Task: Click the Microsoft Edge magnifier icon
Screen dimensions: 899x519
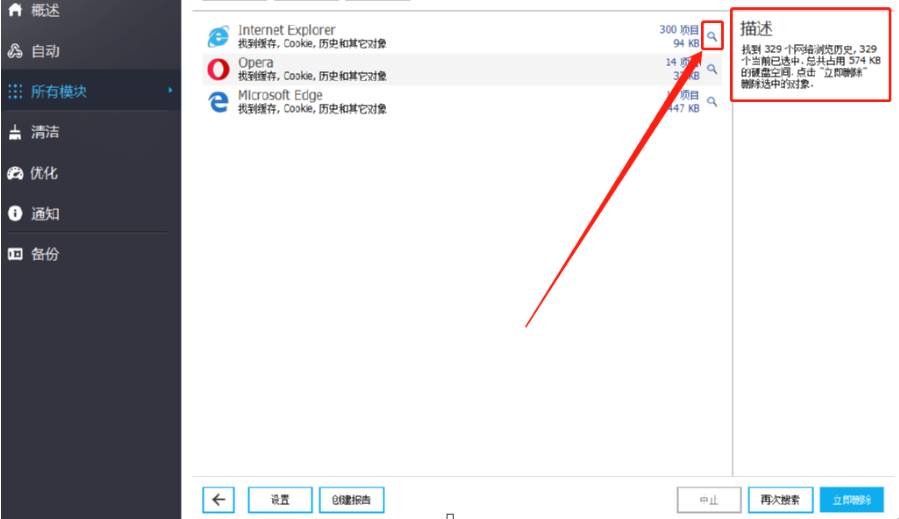Action: [x=712, y=102]
